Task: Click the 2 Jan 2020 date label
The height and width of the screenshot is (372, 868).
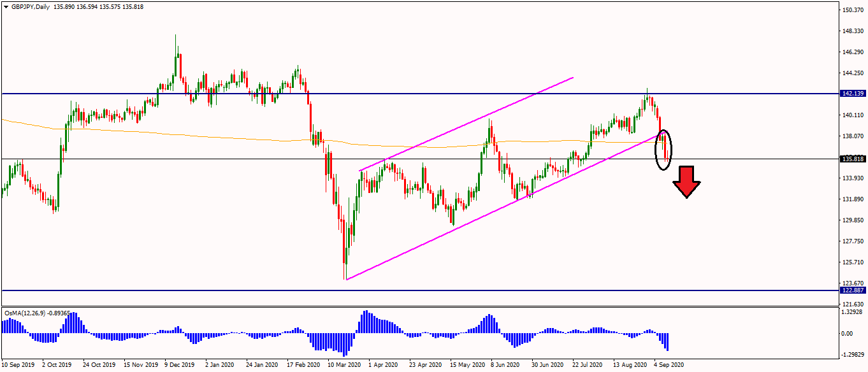Action: point(220,366)
